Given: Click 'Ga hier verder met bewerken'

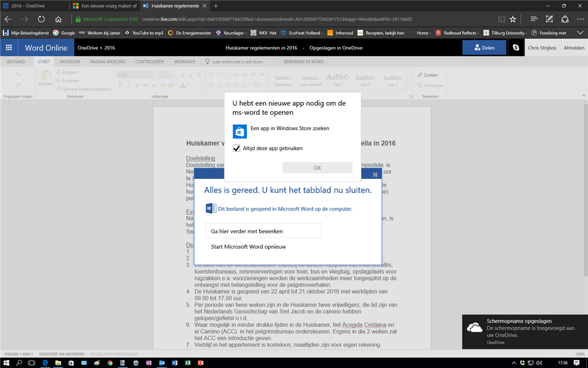Looking at the screenshot, I should click(263, 231).
